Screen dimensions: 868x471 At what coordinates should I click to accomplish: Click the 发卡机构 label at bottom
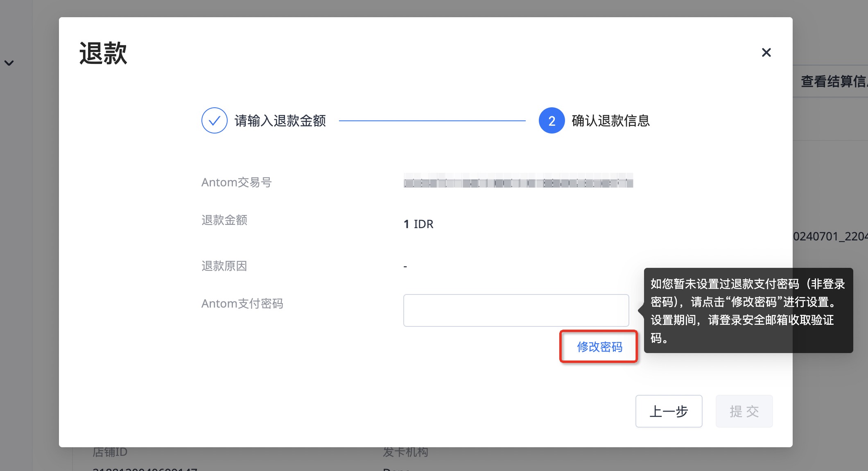tap(405, 452)
